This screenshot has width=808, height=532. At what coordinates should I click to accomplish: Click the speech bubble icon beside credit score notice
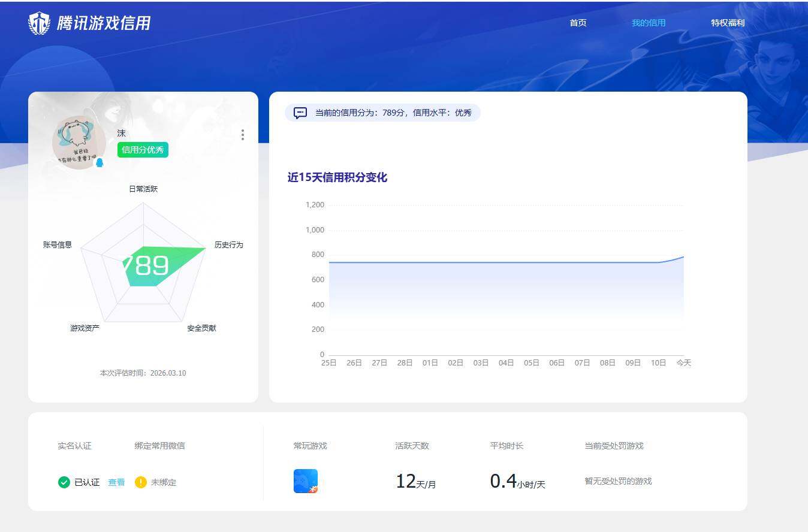click(x=300, y=113)
